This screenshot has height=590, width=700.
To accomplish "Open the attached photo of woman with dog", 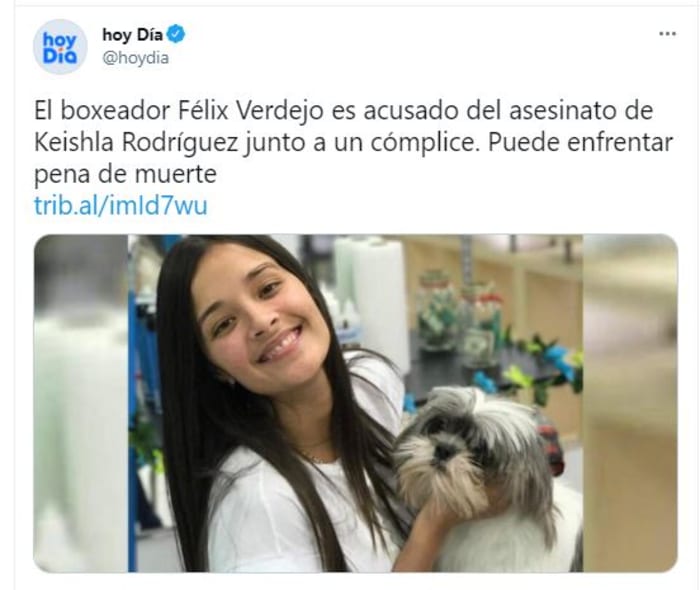I will point(355,403).
